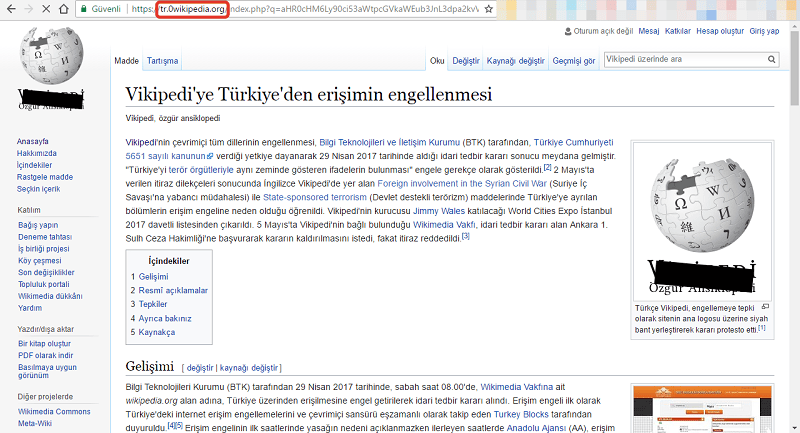
Task: Open Basılmaya uygun görünüm link
Action: pos(47,371)
